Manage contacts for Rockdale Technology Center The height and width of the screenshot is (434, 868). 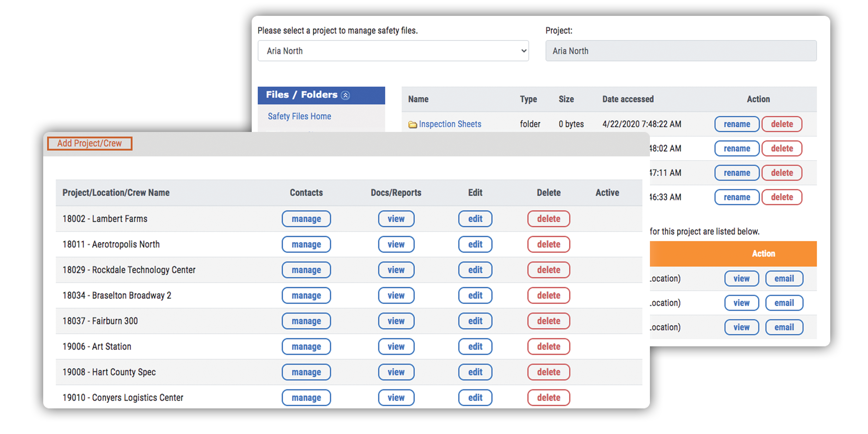[306, 270]
